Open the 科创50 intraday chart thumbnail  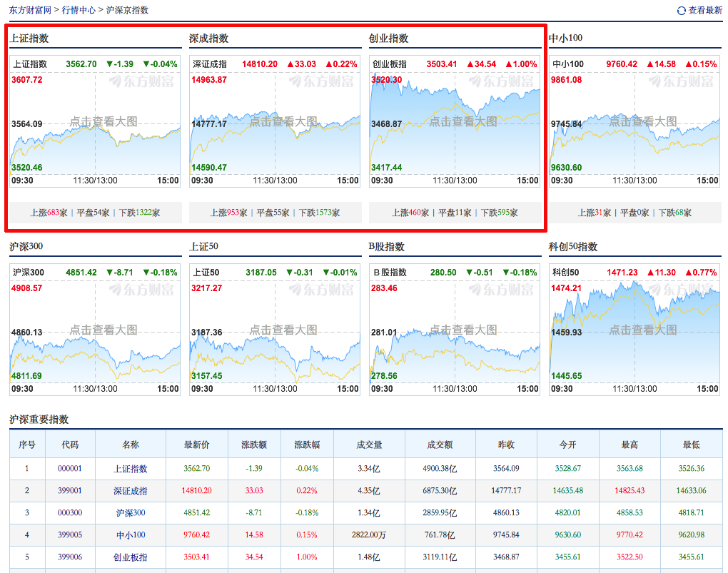(x=635, y=330)
